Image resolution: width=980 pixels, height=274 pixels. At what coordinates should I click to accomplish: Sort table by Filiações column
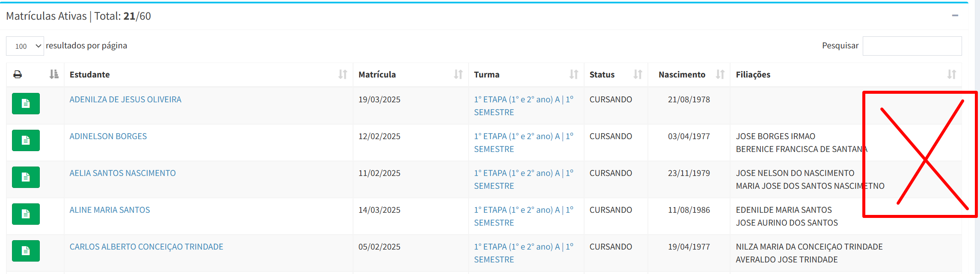(x=846, y=74)
